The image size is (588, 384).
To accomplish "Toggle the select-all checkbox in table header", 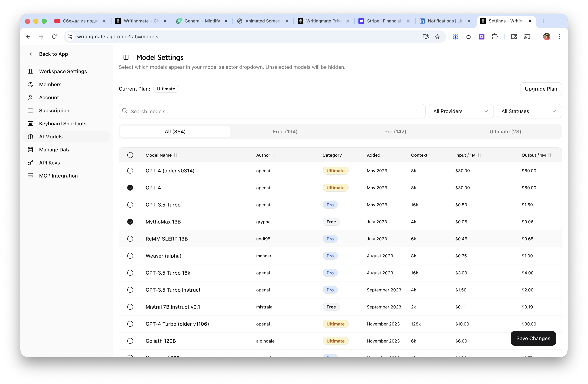I will click(x=130, y=155).
